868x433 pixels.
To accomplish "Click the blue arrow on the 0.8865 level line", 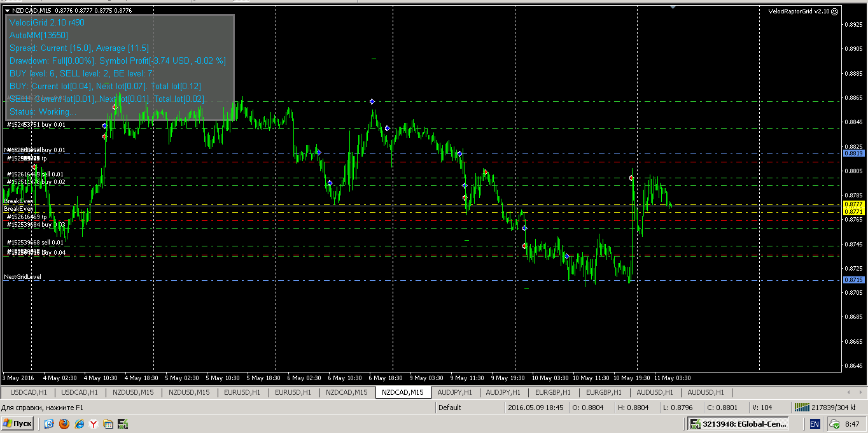I will pyautogui.click(x=372, y=101).
